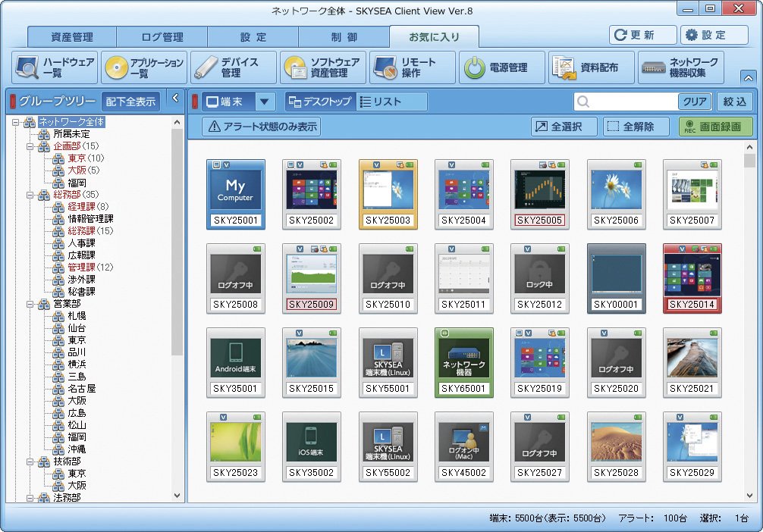Click the desktop pane scroll-down arrow
This screenshot has height=532, width=763.
pos(749,496)
